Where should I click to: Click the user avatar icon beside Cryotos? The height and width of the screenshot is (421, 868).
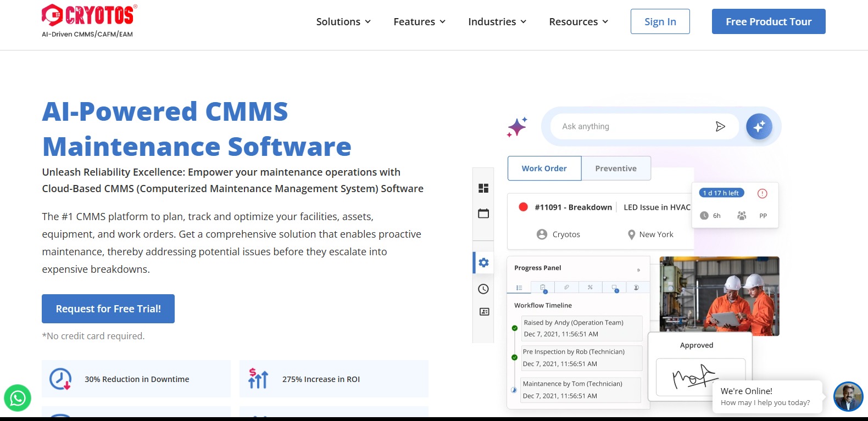click(542, 234)
